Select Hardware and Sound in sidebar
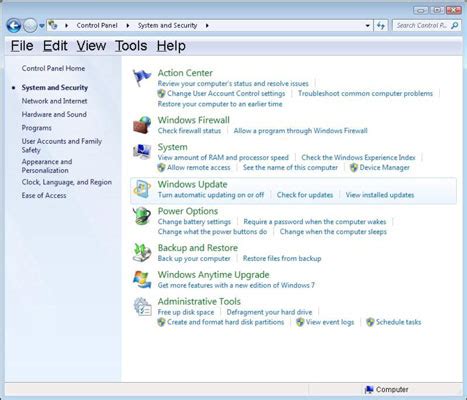Viewport: 467px width, 400px height. pos(54,114)
